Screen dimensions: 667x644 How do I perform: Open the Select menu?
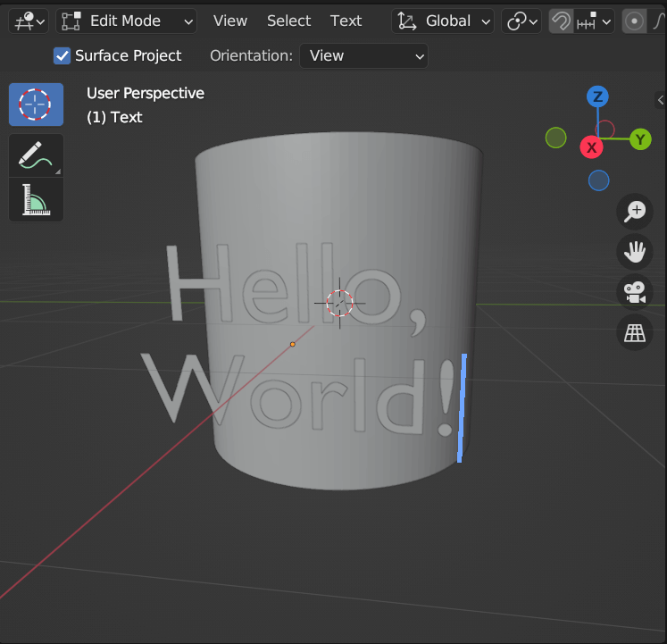tap(288, 21)
